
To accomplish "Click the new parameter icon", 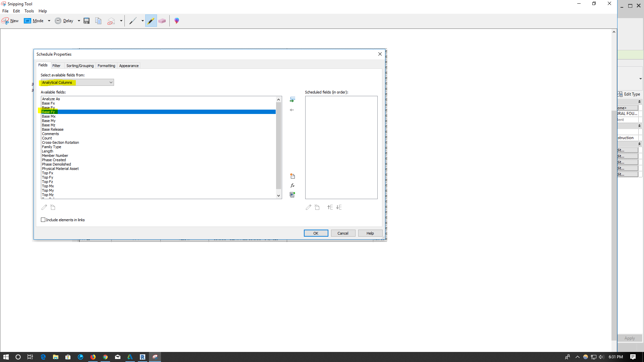I will (x=292, y=176).
